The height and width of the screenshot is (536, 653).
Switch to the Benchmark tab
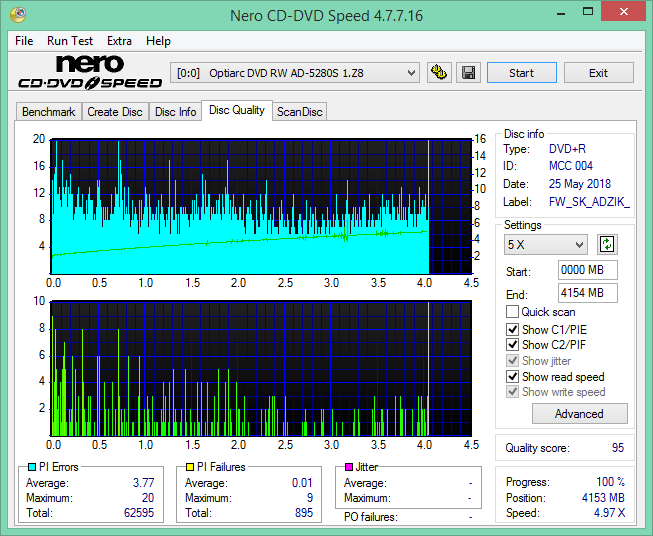48,112
